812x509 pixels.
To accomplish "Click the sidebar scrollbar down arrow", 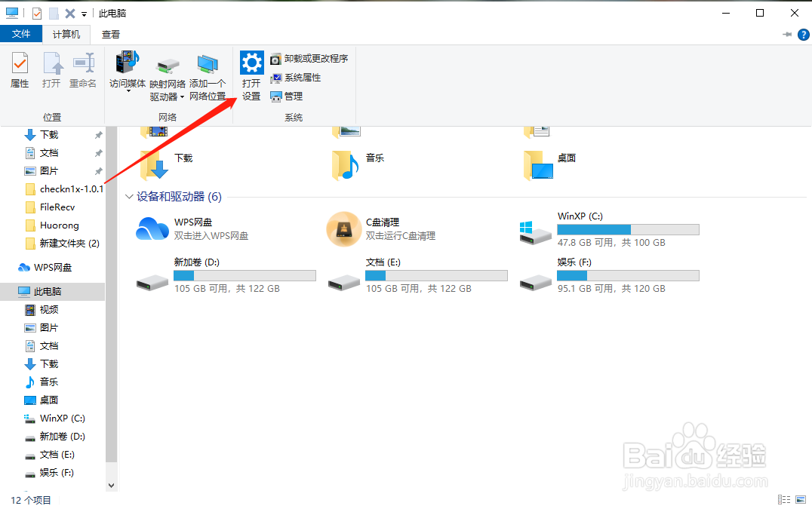I will (111, 486).
